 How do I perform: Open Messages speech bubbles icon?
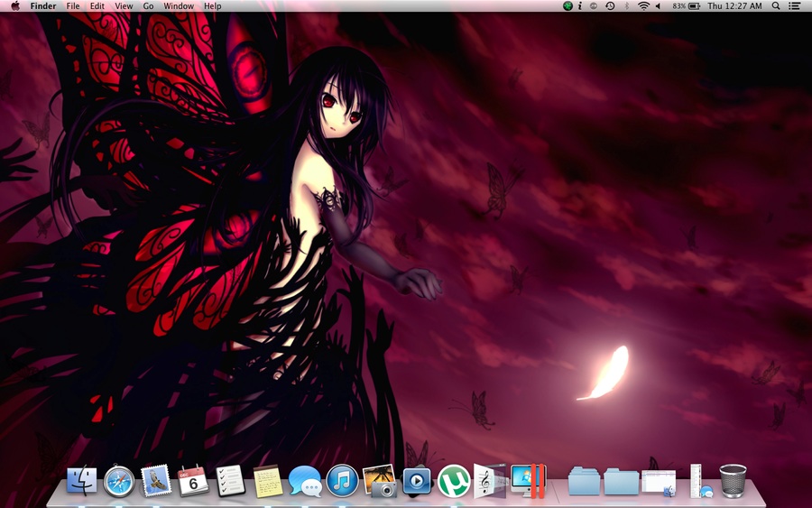[305, 481]
